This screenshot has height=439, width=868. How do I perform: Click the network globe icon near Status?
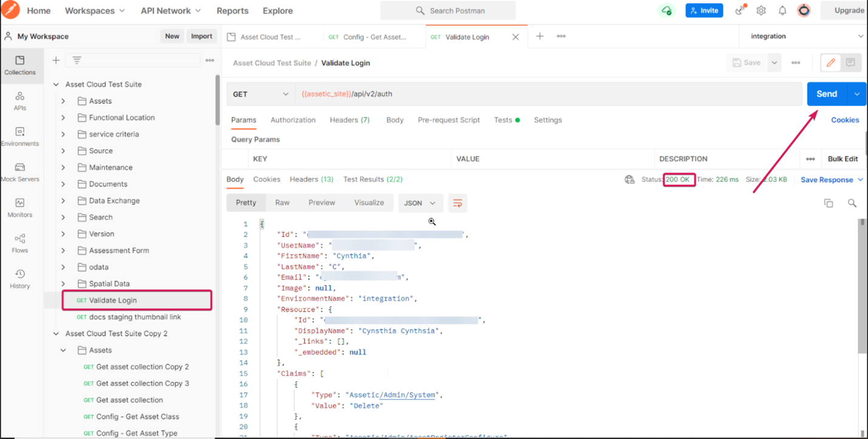(629, 179)
